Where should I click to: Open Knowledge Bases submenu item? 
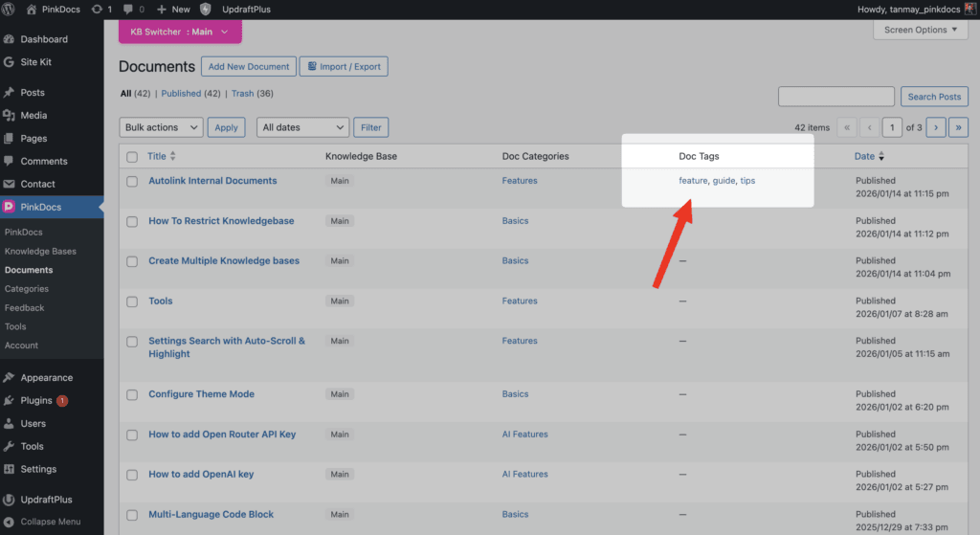point(40,252)
